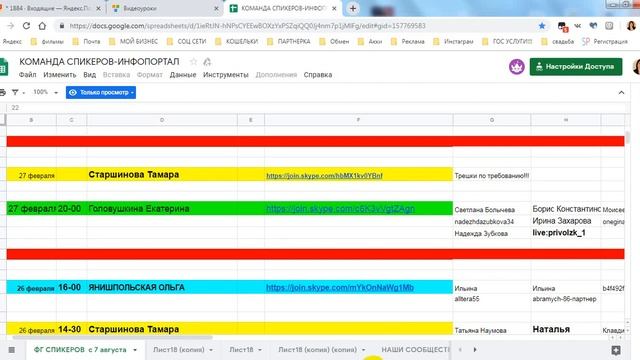Switch to the Лист18 (копия) sheet tab
Viewport: 640px width, 360px height.
tap(178, 350)
